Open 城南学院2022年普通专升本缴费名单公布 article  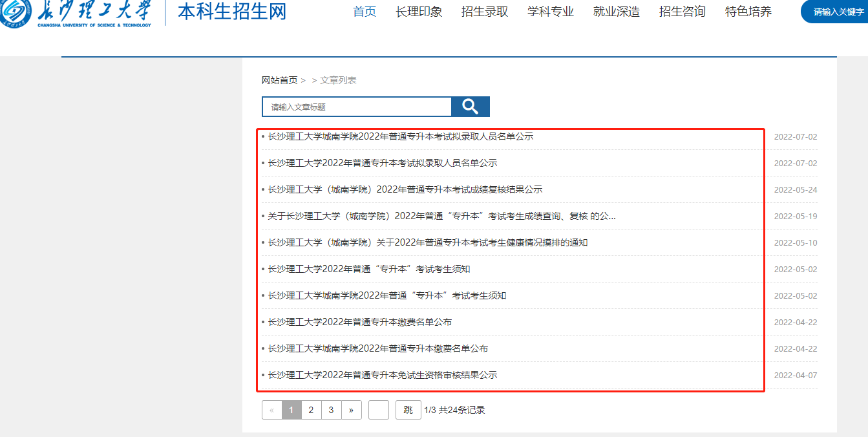[x=378, y=348]
